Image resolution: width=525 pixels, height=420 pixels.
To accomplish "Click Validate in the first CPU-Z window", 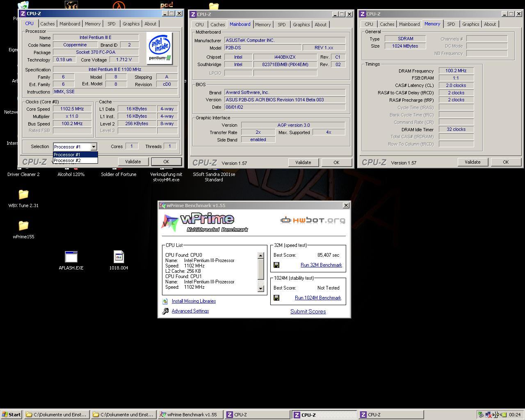I will click(x=133, y=162).
